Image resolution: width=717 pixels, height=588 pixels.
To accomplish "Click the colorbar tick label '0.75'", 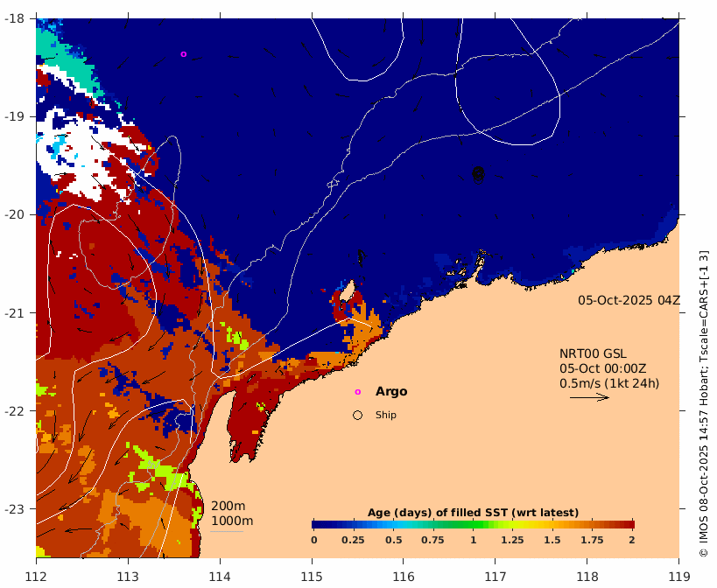I will point(432,540).
